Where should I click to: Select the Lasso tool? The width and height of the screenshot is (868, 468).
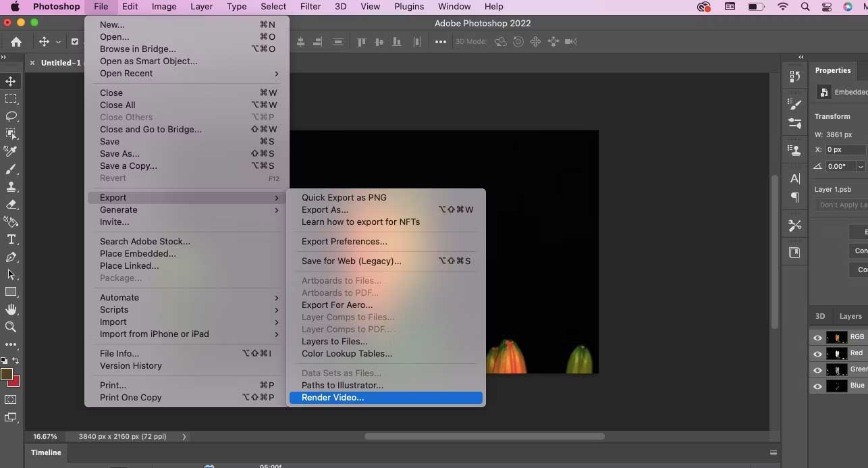(11, 116)
